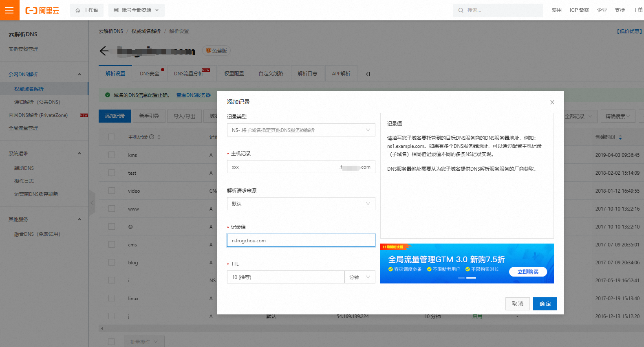Select the test row checkbox
Image resolution: width=644 pixels, height=347 pixels.
click(x=112, y=173)
